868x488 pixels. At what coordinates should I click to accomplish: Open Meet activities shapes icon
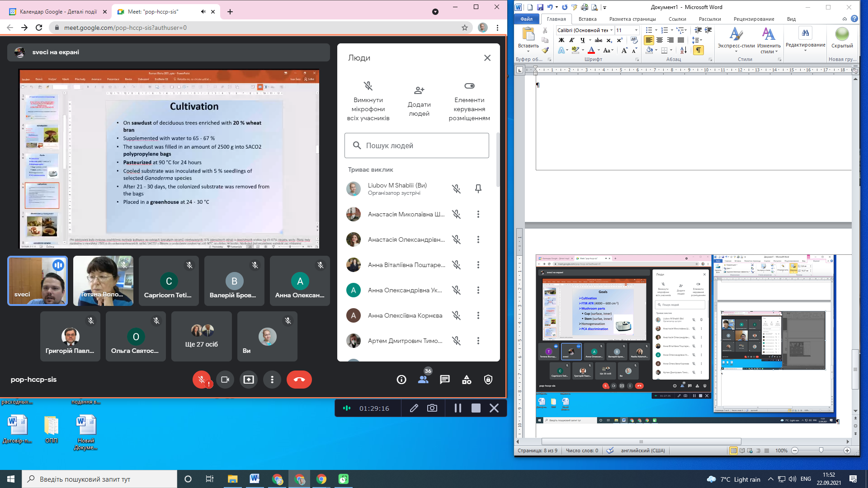(467, 380)
